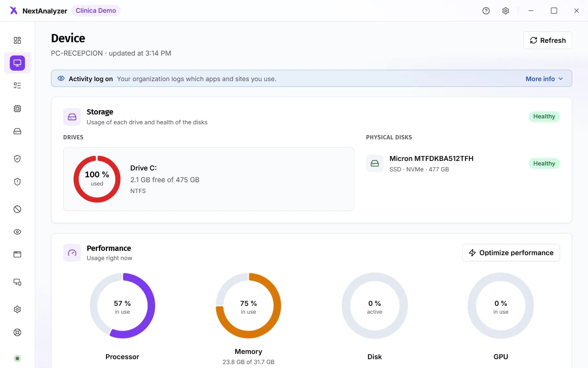Screen dimensions: 588x368
Task: Open the blocked circle icon in sidebar
Action: (x=17, y=209)
